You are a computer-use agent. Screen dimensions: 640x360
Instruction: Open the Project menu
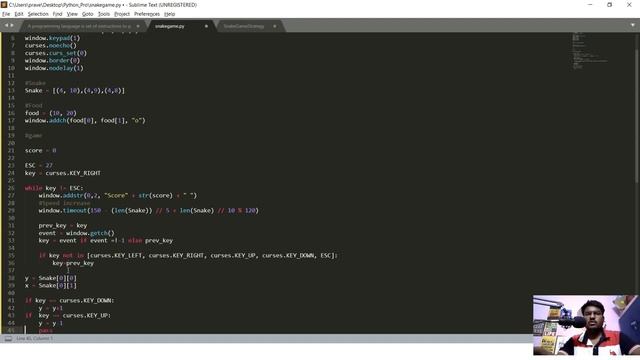pos(122,14)
